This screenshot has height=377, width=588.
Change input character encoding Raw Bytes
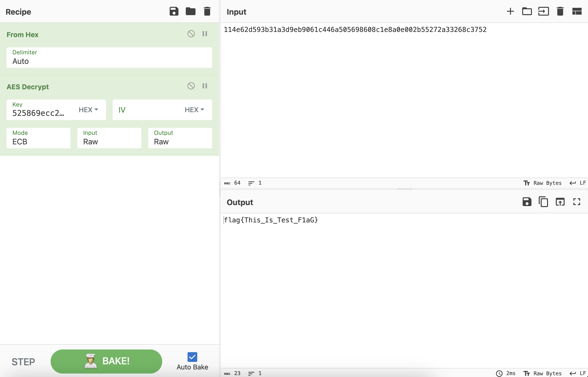pyautogui.click(x=542, y=183)
